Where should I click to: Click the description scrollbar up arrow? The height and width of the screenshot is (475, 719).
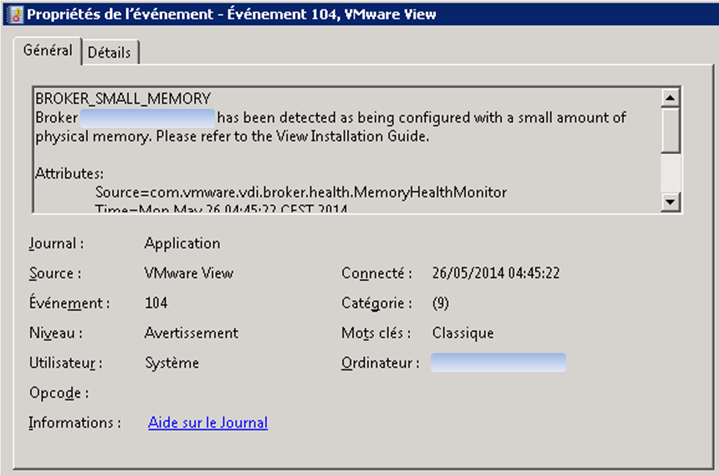tap(670, 98)
